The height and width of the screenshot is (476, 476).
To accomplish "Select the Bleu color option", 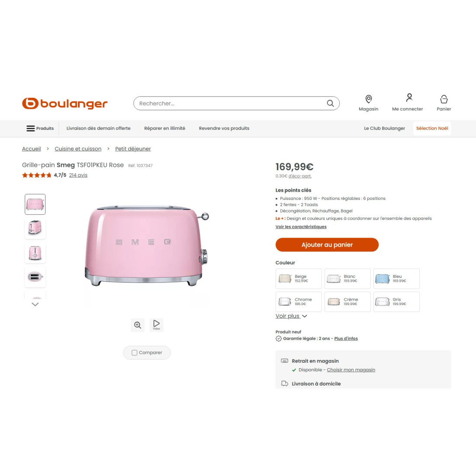I will point(396,279).
